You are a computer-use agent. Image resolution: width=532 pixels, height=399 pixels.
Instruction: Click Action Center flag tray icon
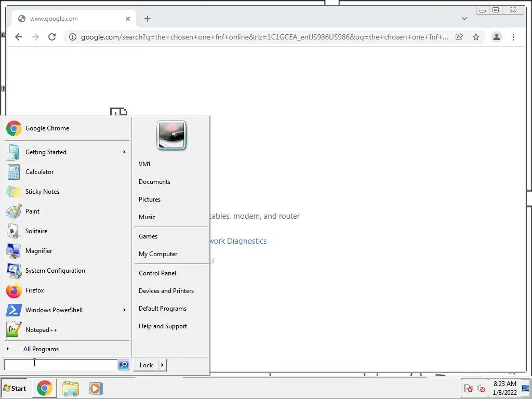(469, 389)
